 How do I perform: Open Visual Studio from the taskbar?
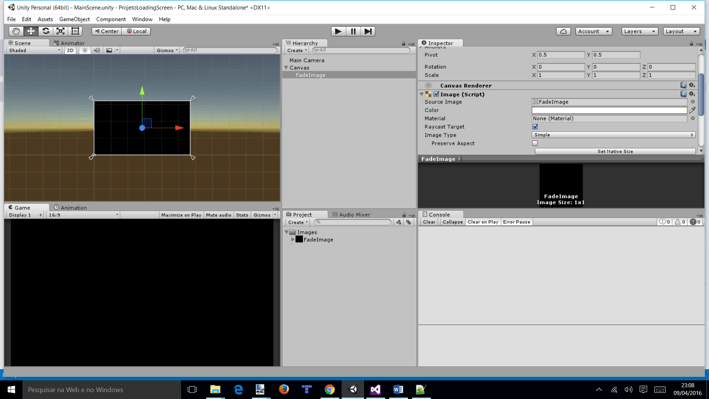point(375,390)
